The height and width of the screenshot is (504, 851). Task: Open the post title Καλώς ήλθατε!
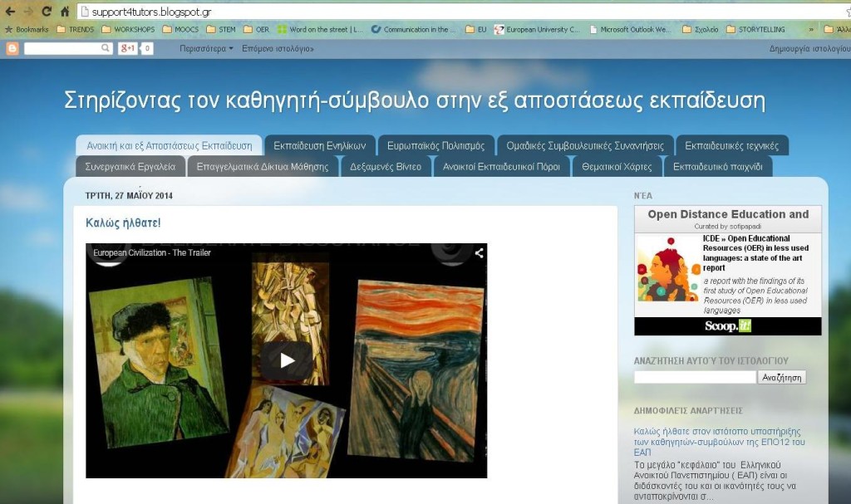tap(123, 223)
